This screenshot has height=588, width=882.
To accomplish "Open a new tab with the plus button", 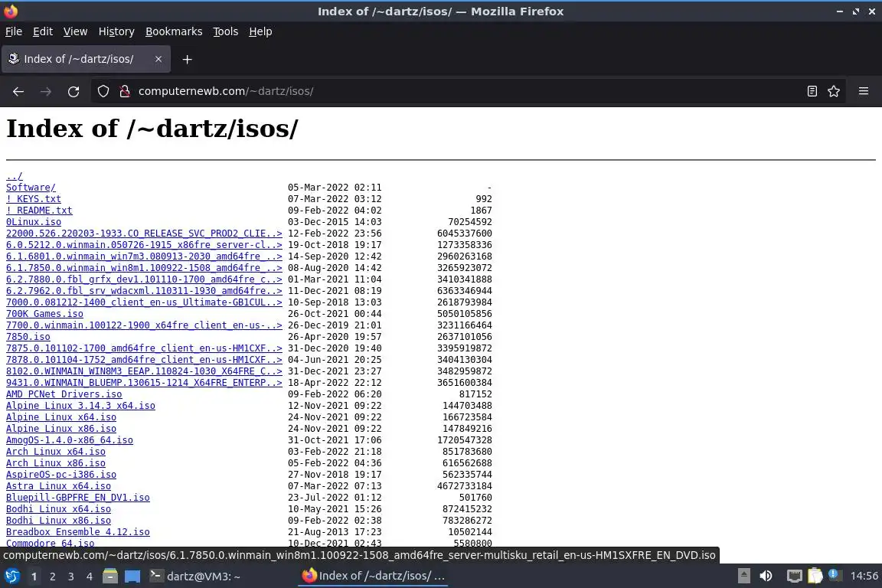I will click(x=188, y=59).
